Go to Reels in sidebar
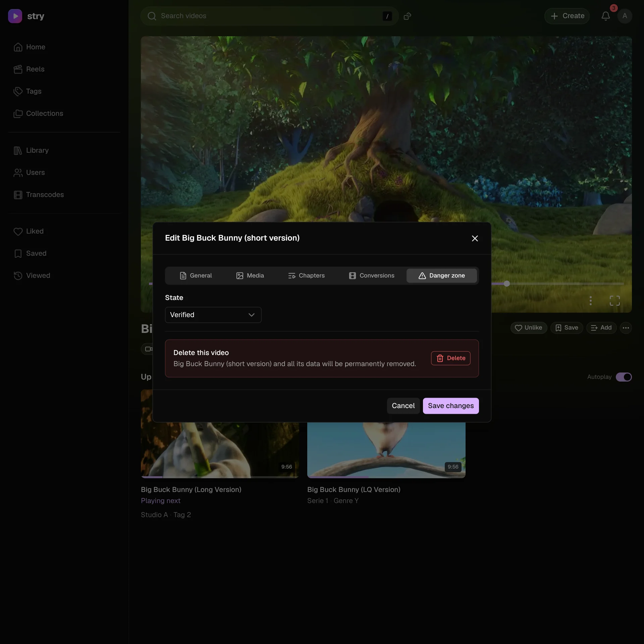This screenshot has height=644, width=644. pos(29,69)
